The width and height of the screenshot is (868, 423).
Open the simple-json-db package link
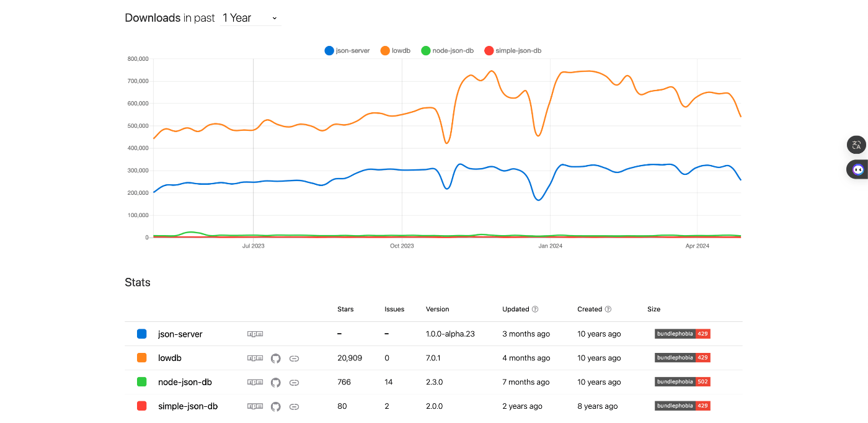pyautogui.click(x=188, y=406)
